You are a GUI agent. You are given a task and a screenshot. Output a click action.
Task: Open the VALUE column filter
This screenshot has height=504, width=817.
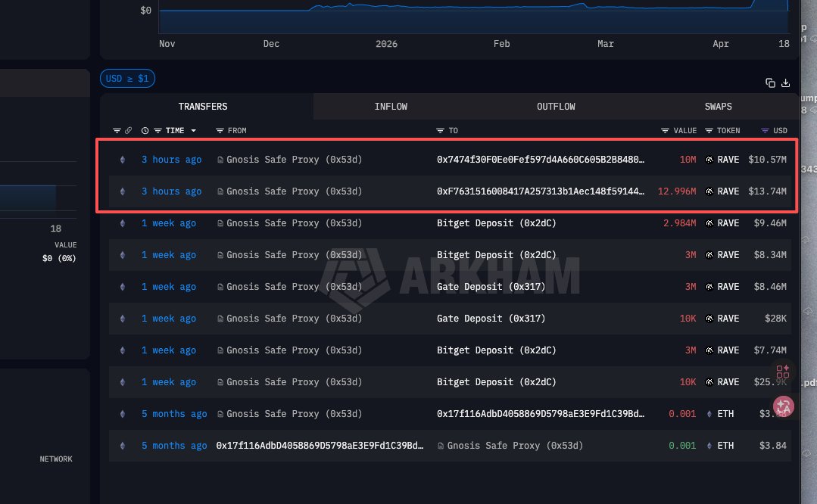point(665,131)
